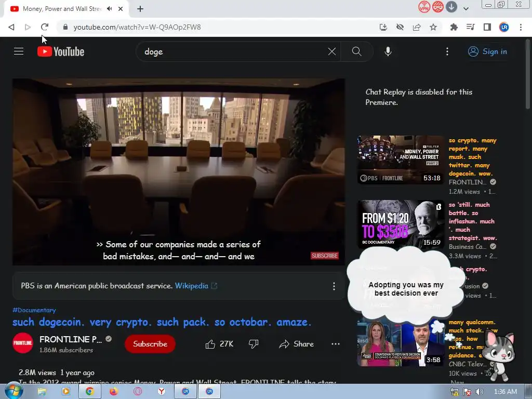This screenshot has height=399, width=532.
Task: Open Yandex browser from the taskbar
Action: pyautogui.click(x=162, y=392)
